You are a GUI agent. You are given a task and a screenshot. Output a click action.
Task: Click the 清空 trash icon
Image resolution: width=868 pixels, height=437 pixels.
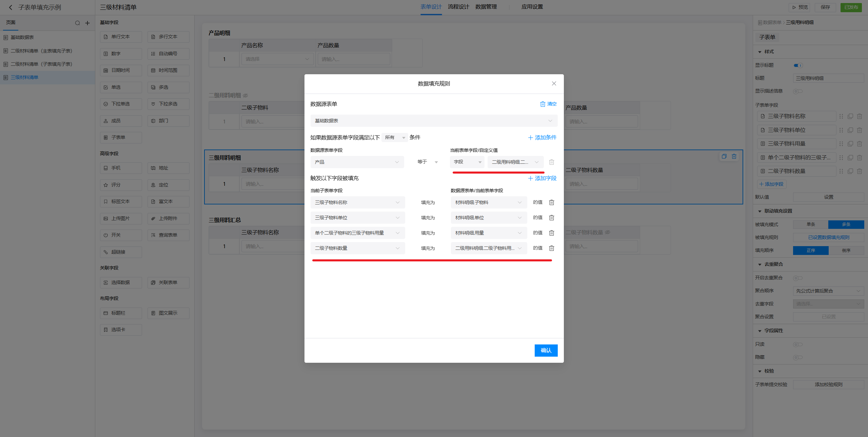pos(543,104)
